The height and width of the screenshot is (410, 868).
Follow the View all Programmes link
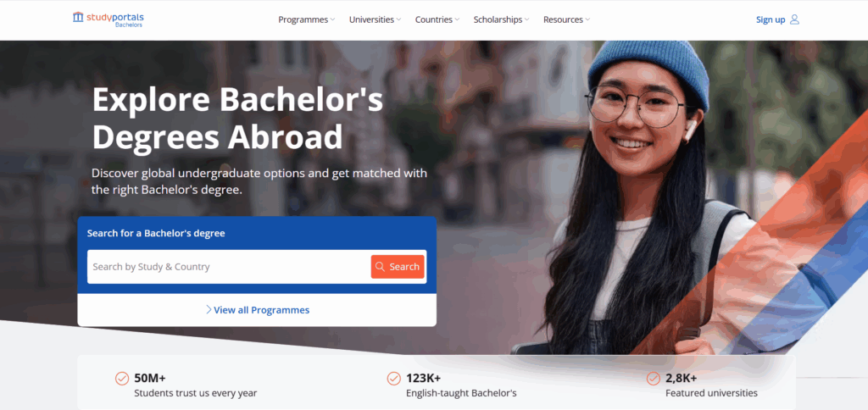261,310
